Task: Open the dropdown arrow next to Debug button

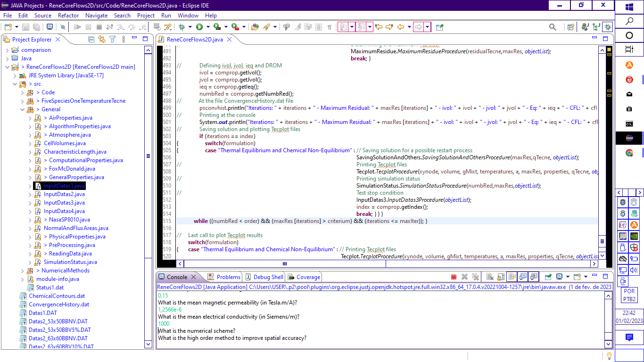Action: pos(190,27)
